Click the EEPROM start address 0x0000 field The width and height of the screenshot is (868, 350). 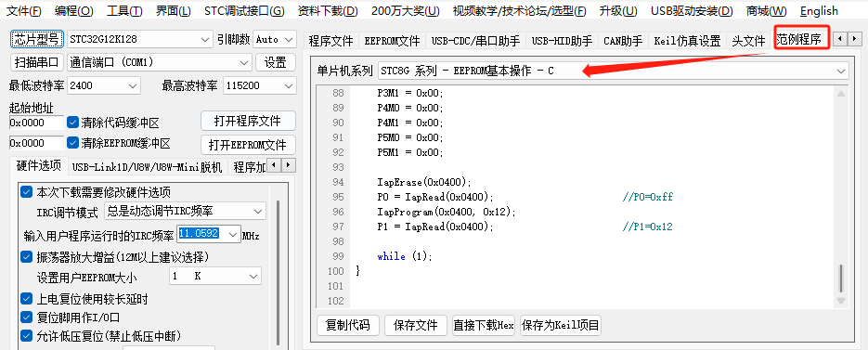tap(36, 143)
